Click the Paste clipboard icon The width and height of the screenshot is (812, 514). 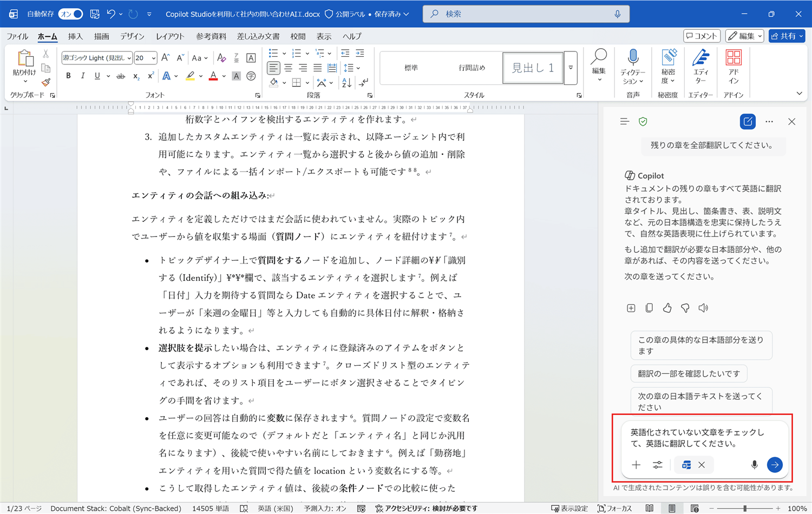point(24,58)
